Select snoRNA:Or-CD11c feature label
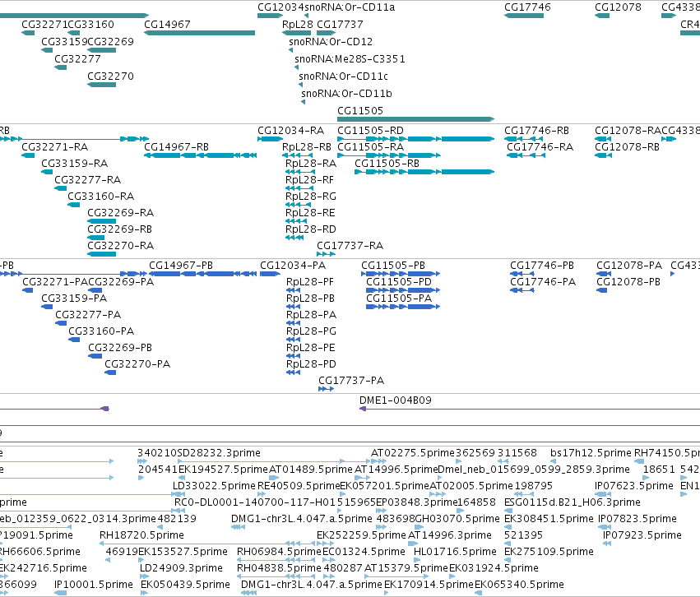Image resolution: width=700 pixels, height=597 pixels. point(343,76)
